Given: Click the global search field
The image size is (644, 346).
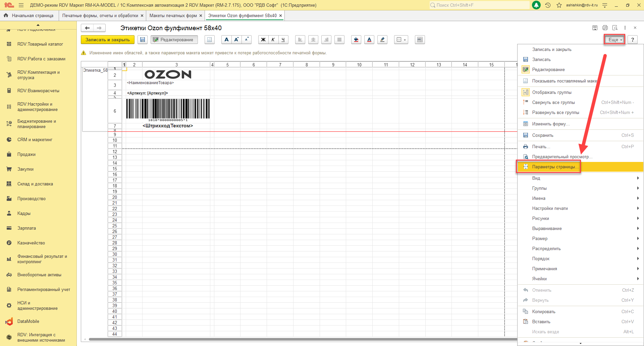Looking at the screenshot, I should 479,5.
